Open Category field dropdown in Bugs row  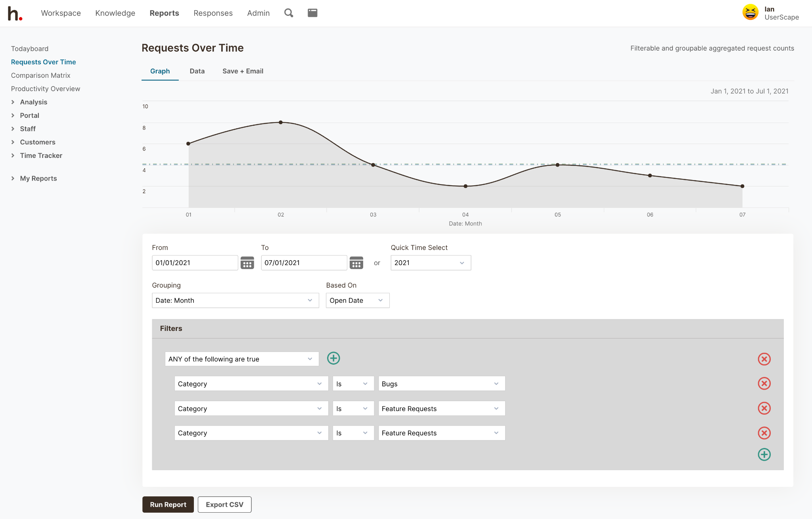(x=251, y=384)
